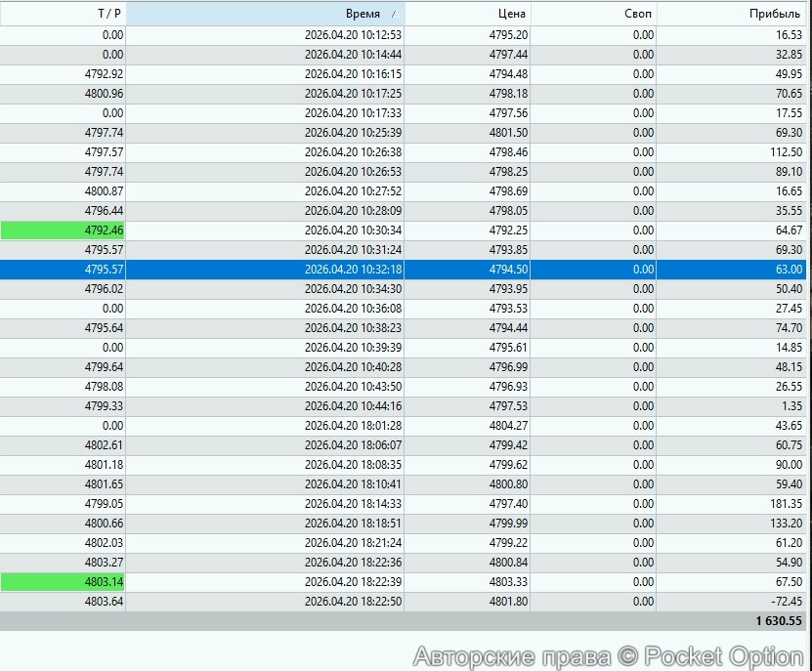Screen dimensions: 812x671
Task: Select the trade at 10:44:16
Action: [x=352, y=406]
